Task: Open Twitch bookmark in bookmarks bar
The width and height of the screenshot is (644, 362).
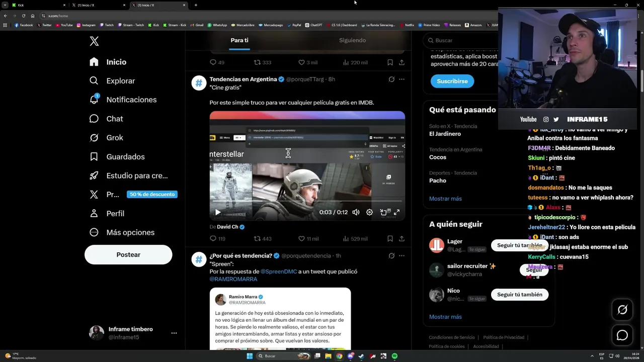Action: 107,25
